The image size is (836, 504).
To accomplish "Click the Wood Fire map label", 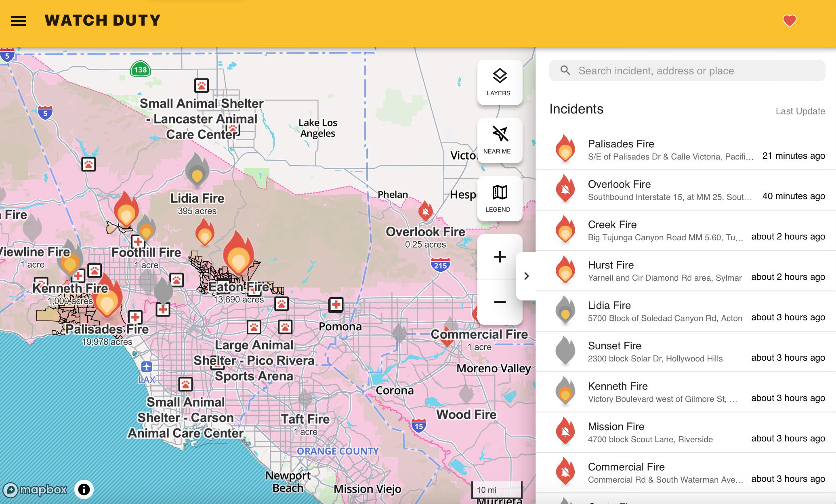I will pyautogui.click(x=466, y=415).
